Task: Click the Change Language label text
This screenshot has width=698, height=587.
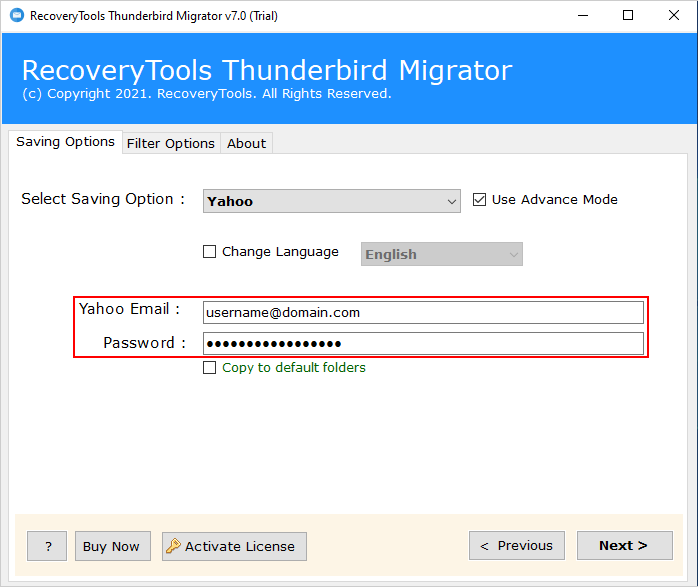Action: tap(280, 252)
